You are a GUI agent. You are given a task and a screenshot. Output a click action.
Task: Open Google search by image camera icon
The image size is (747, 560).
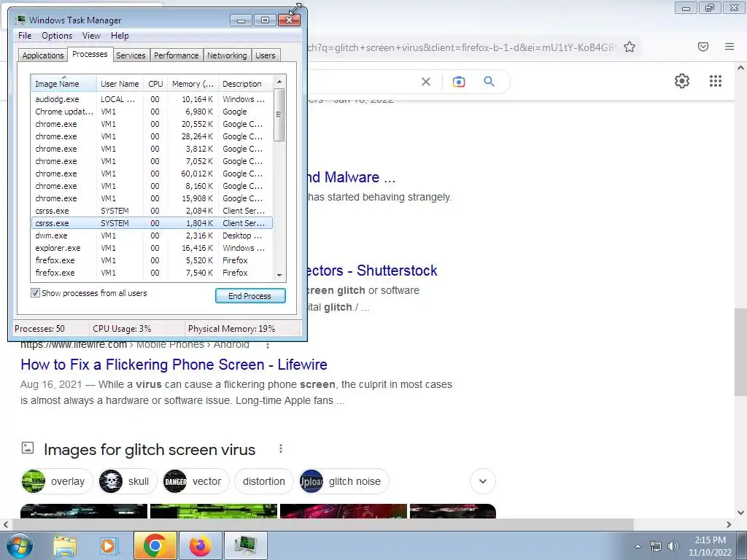pos(458,82)
